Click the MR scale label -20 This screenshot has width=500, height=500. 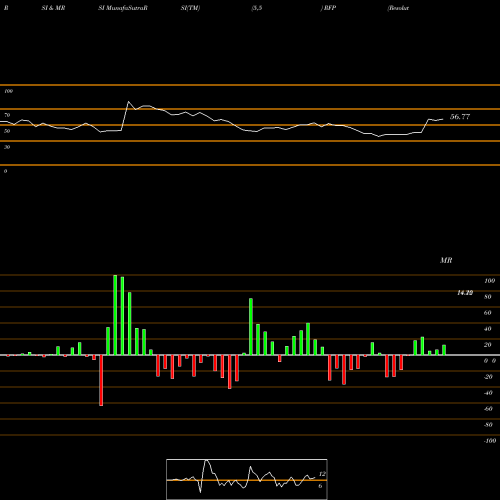click(x=488, y=377)
